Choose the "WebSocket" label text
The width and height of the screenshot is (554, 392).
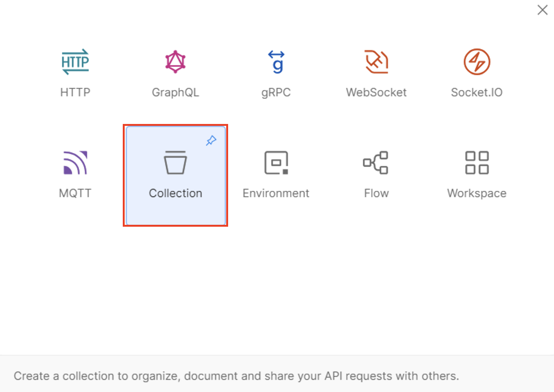[x=376, y=93]
